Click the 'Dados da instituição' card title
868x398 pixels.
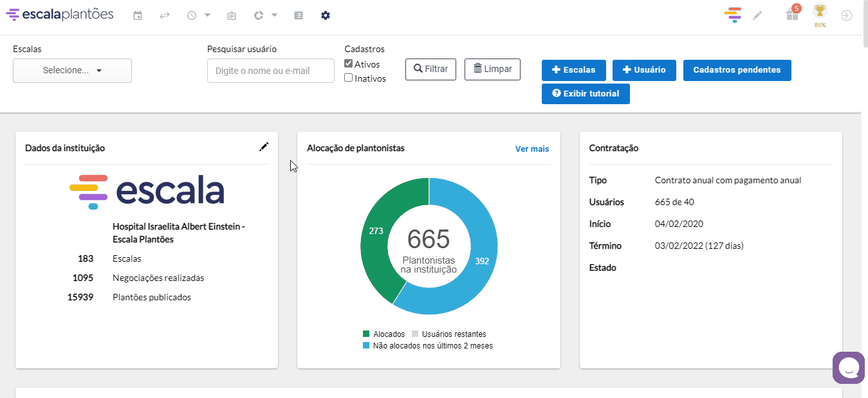[x=65, y=148]
